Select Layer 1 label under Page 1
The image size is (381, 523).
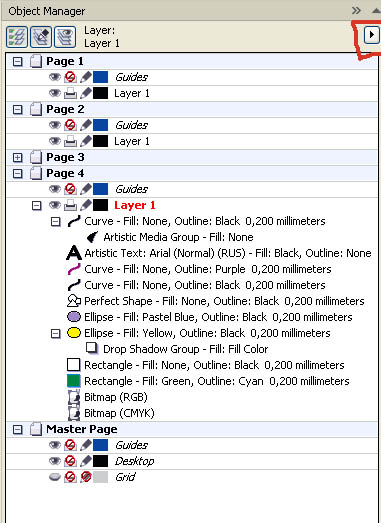click(132, 93)
